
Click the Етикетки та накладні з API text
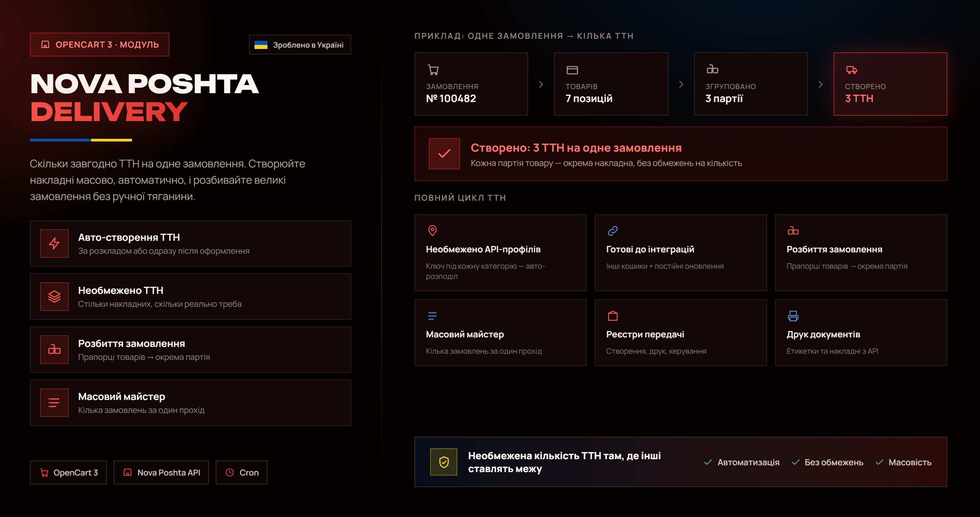pos(832,351)
